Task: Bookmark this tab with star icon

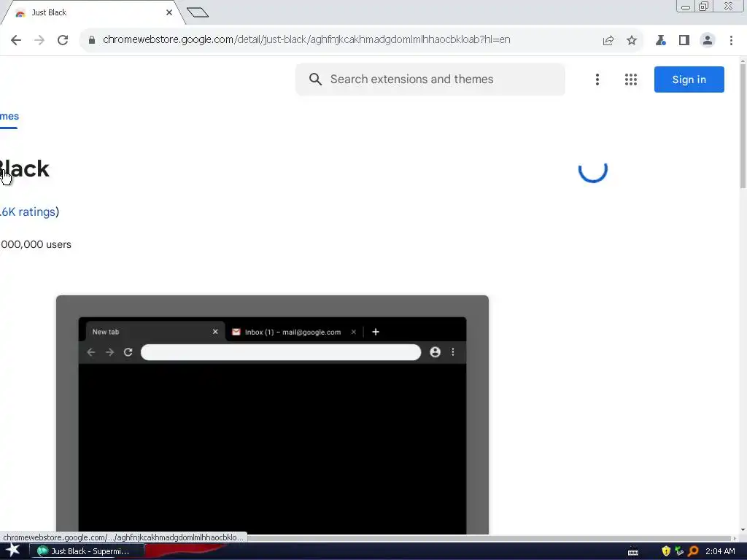Action: (x=632, y=41)
